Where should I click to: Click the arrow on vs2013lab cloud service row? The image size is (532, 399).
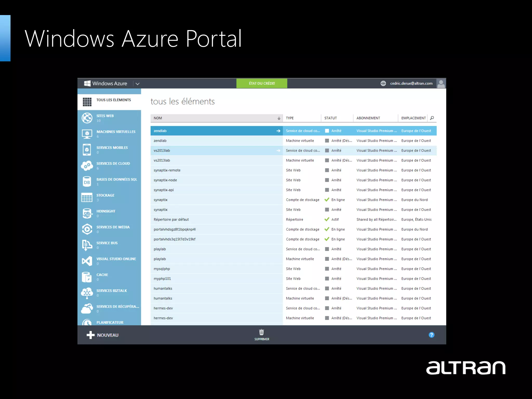(x=278, y=151)
